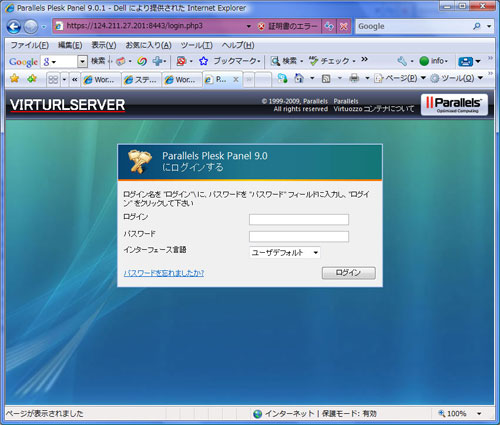Screen dimensions: 500x425
Task: Open the 100% zoom level dropdown
Action: 479,414
